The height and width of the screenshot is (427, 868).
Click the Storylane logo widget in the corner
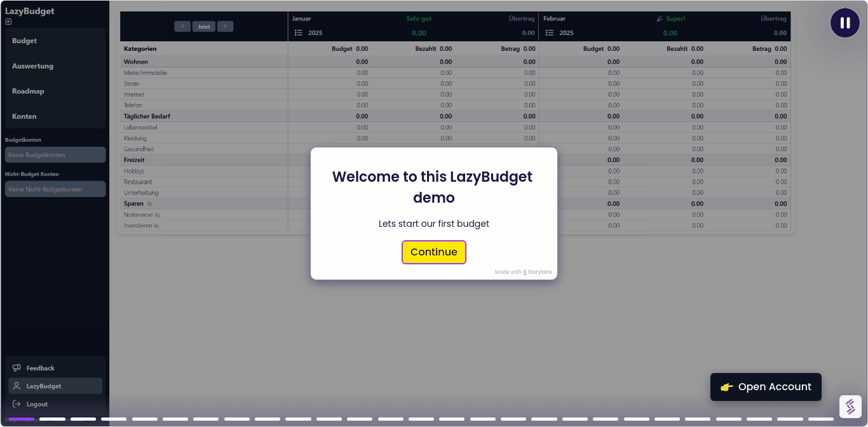(x=850, y=407)
